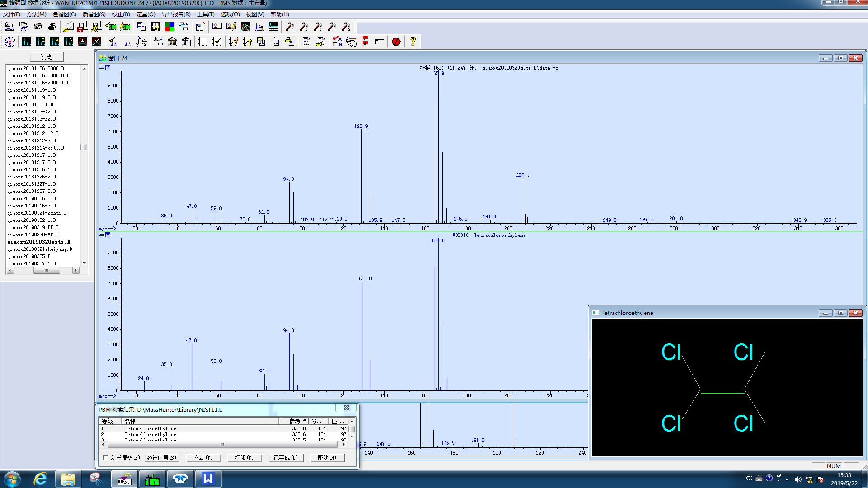Open Internet Explorer from taskbar
The height and width of the screenshot is (488, 868).
coord(40,479)
